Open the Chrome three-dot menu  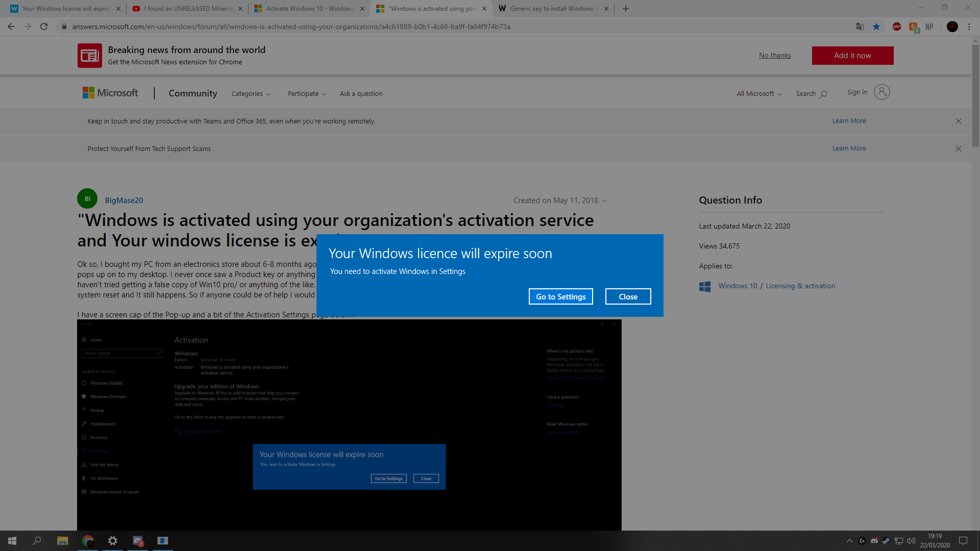click(x=969, y=27)
